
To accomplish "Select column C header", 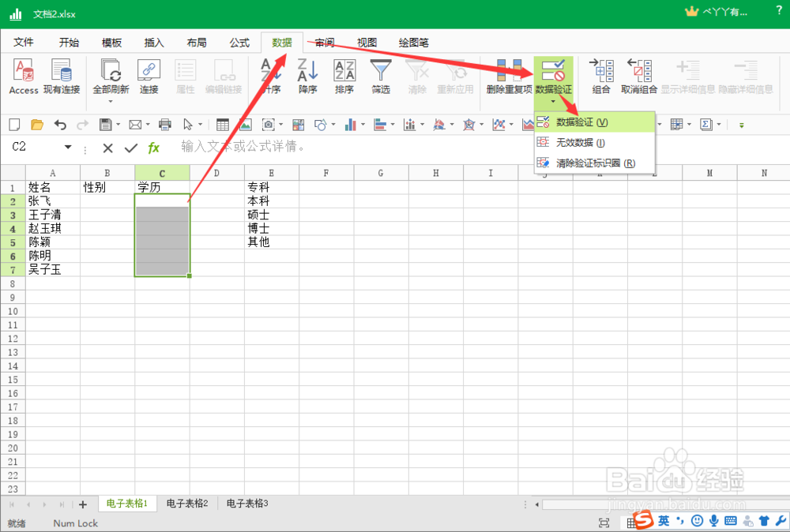I will point(162,173).
